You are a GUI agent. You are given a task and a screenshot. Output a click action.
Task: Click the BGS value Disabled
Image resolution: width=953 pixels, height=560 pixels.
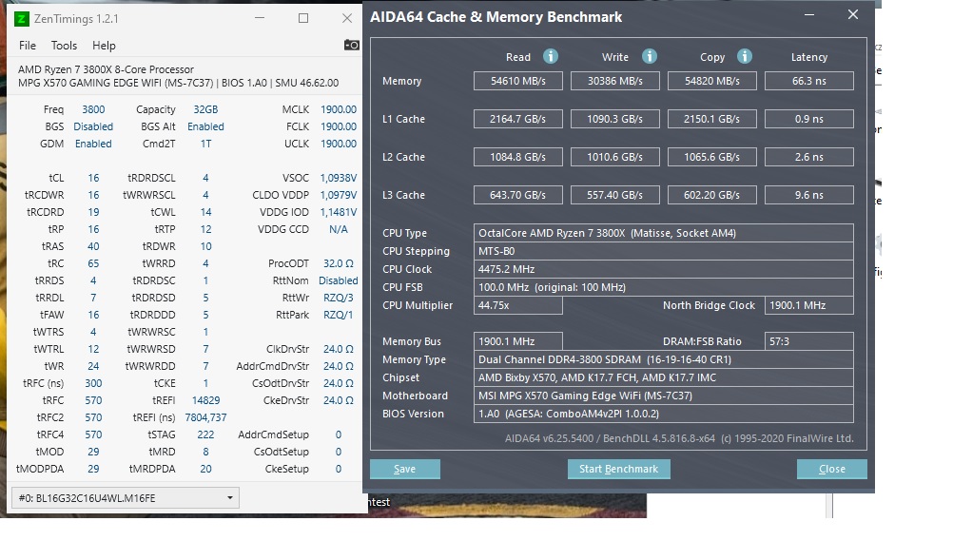tap(93, 126)
